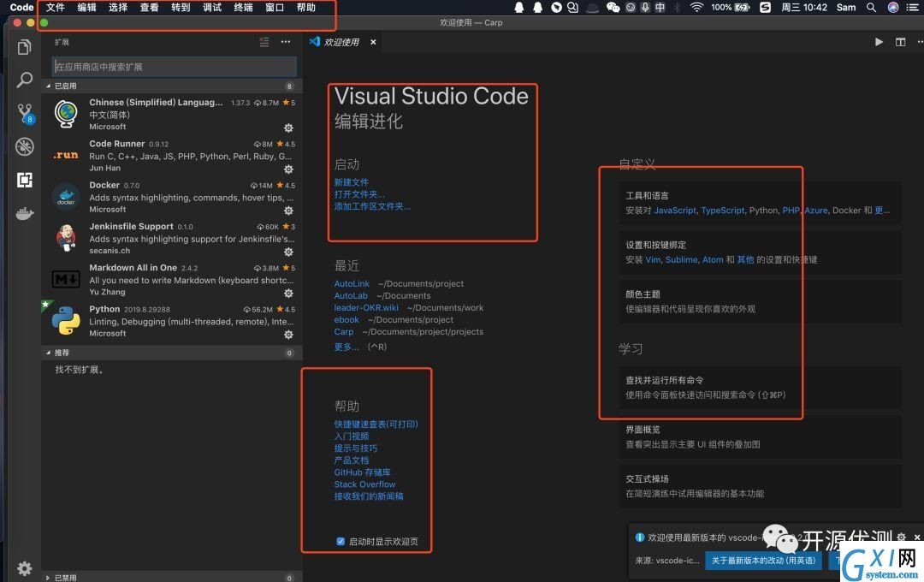Open 快捷键速查表(可打印) link

click(x=376, y=424)
